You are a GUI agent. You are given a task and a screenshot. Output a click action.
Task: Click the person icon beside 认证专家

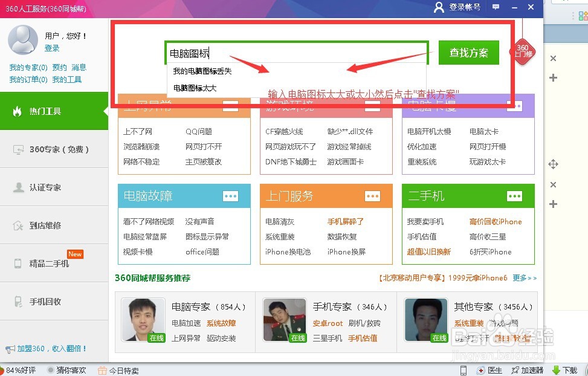click(18, 187)
